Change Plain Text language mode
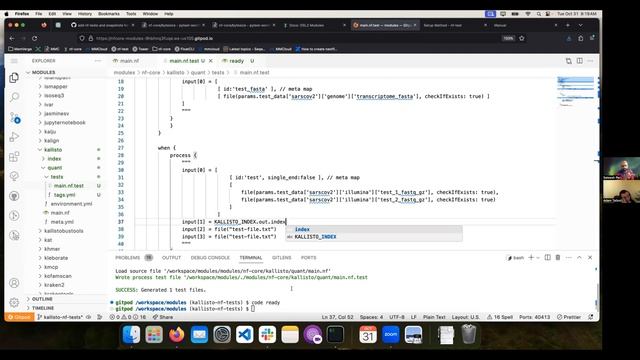Image resolution: width=640 pixels, height=360 pixels. [x=434, y=317]
